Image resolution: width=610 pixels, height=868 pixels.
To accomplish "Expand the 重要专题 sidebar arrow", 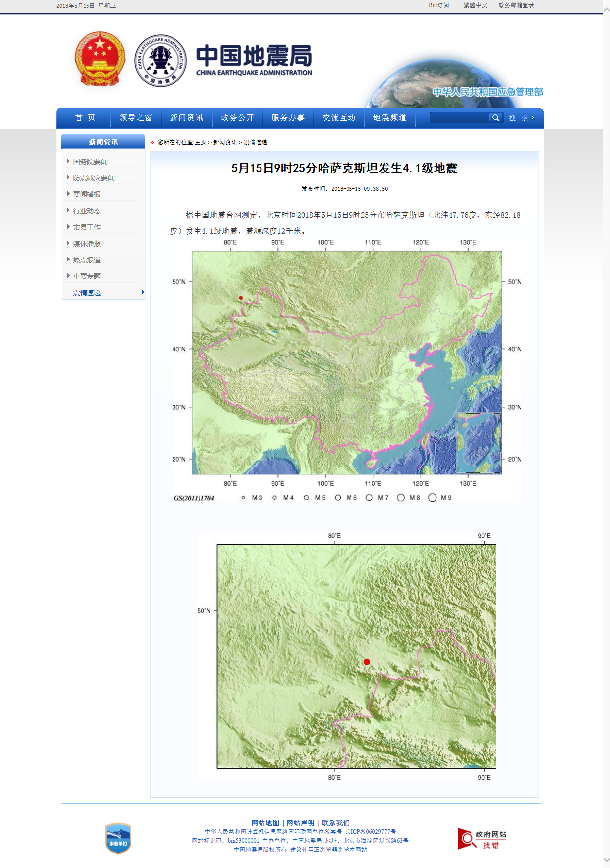I will tap(68, 276).
